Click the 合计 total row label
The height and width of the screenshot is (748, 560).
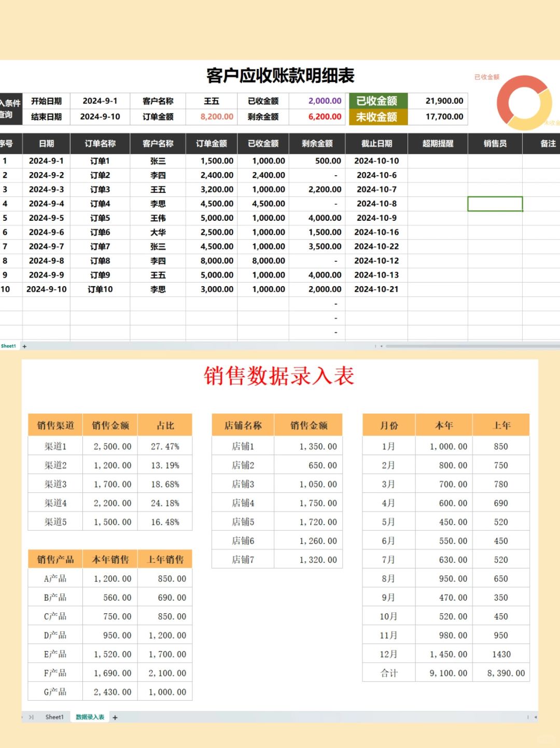pyautogui.click(x=389, y=673)
